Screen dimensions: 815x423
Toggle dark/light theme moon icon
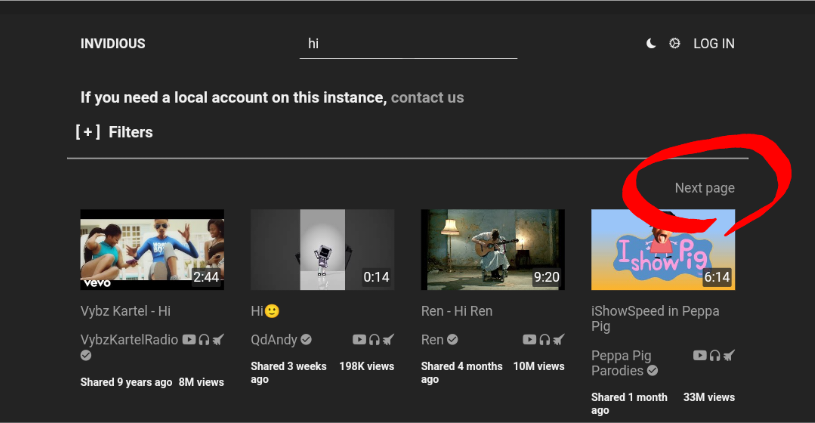tap(651, 44)
